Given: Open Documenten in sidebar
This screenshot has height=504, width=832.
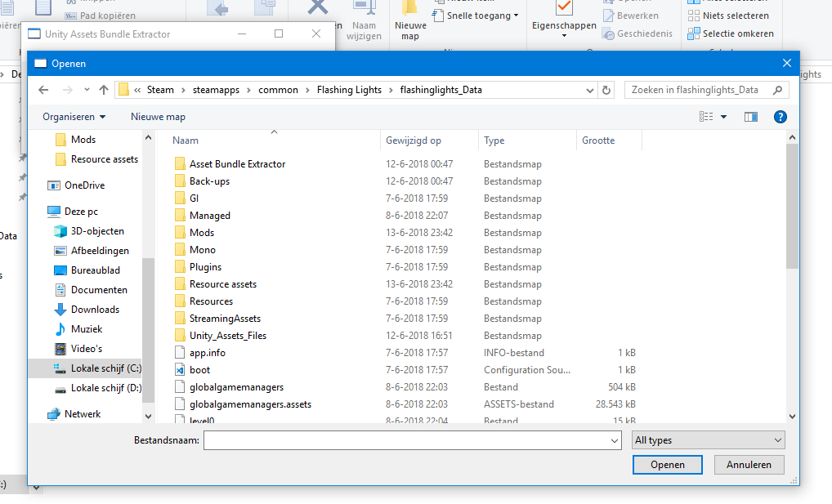Looking at the screenshot, I should [99, 290].
